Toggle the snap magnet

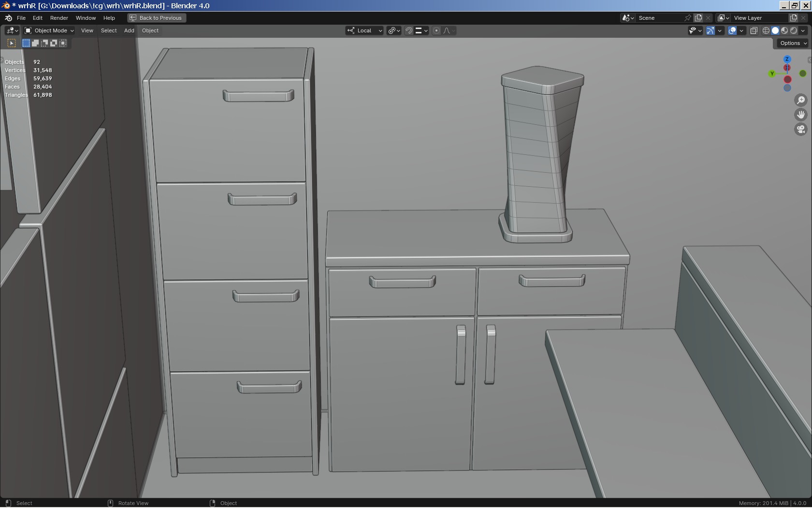coord(409,30)
